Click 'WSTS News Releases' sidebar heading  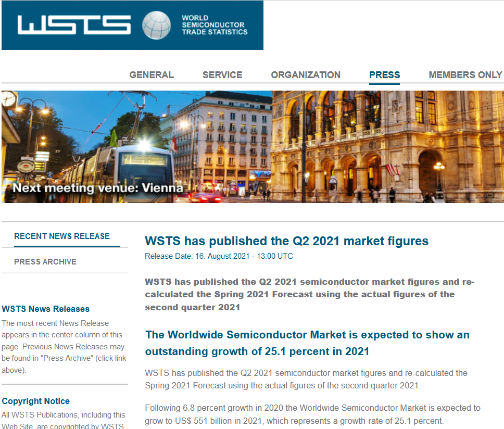pyautogui.click(x=46, y=309)
